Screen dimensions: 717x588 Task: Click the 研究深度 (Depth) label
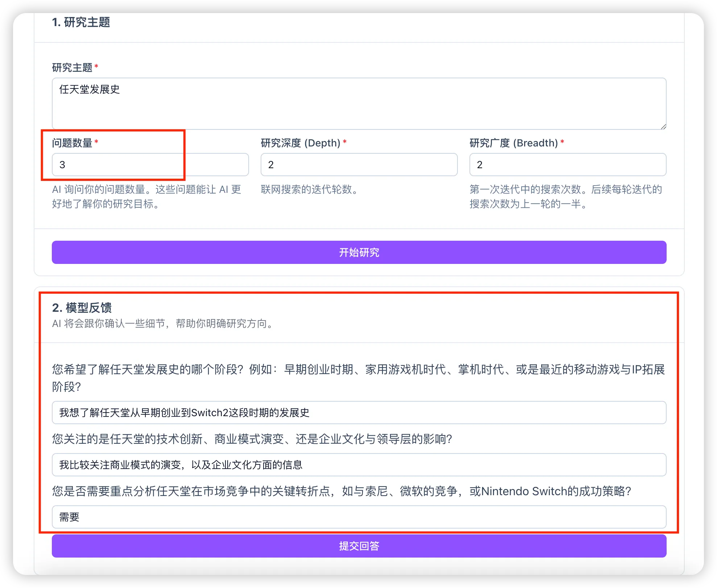(x=301, y=143)
